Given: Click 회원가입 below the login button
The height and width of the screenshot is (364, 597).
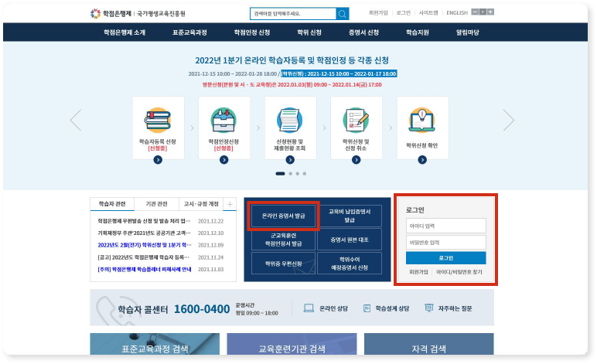Looking at the screenshot, I should 418,272.
